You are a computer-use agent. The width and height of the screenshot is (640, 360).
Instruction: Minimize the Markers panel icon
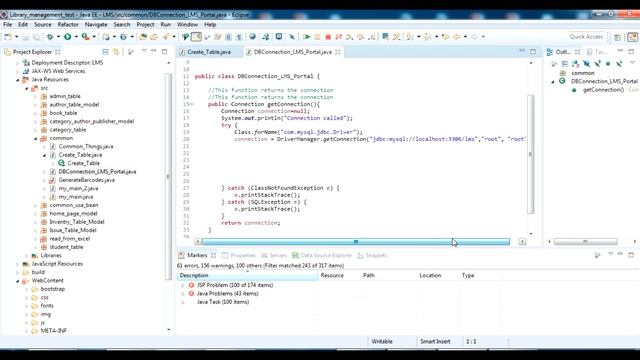[620, 254]
